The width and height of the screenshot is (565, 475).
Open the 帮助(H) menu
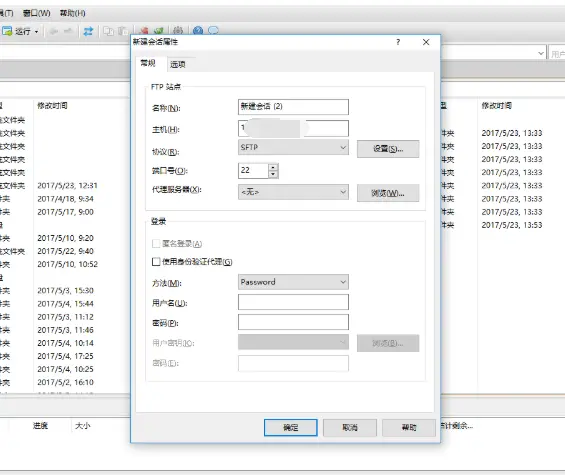72,13
